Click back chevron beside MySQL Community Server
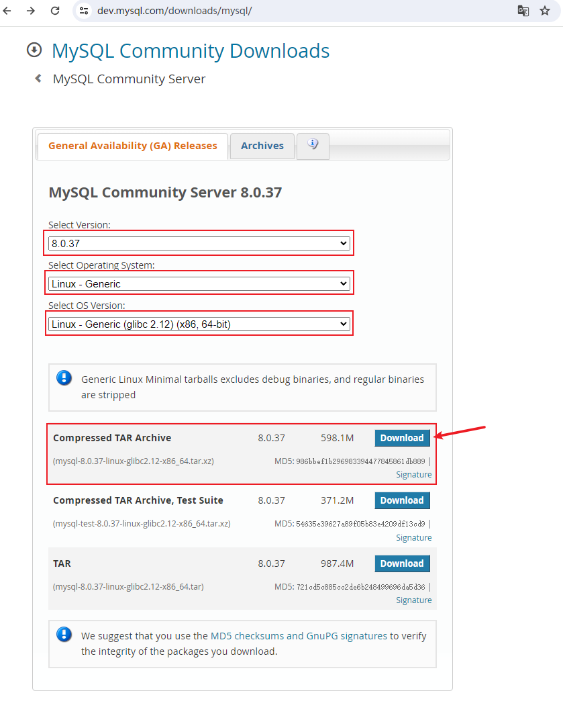The height and width of the screenshot is (728, 563). 38,79
